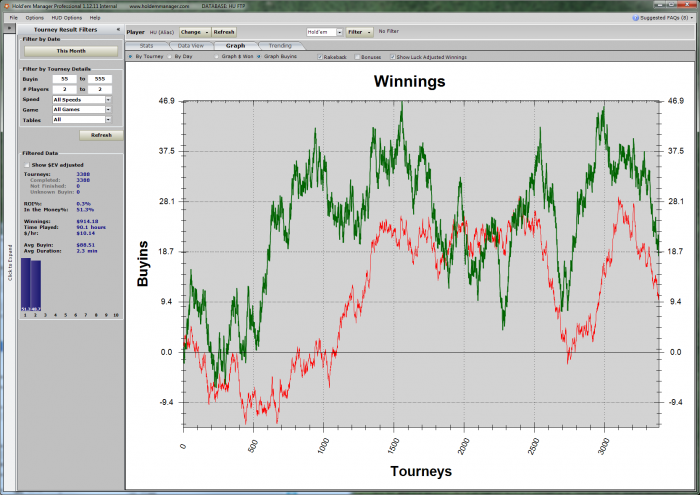Click the HU (Alias) player name
The height and width of the screenshot is (495, 700).
click(x=162, y=32)
